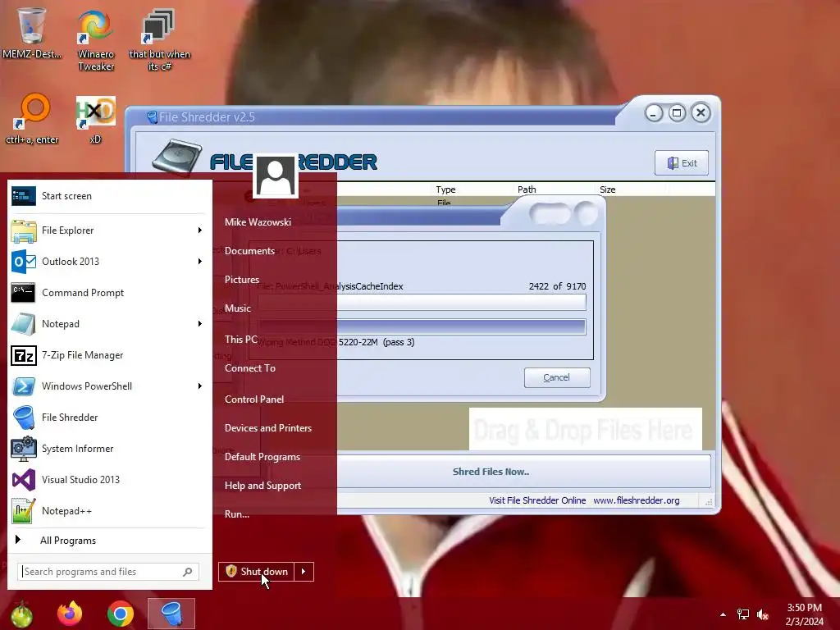This screenshot has height=630, width=840.
Task: Open Documents from Start menu
Action: tap(249, 251)
